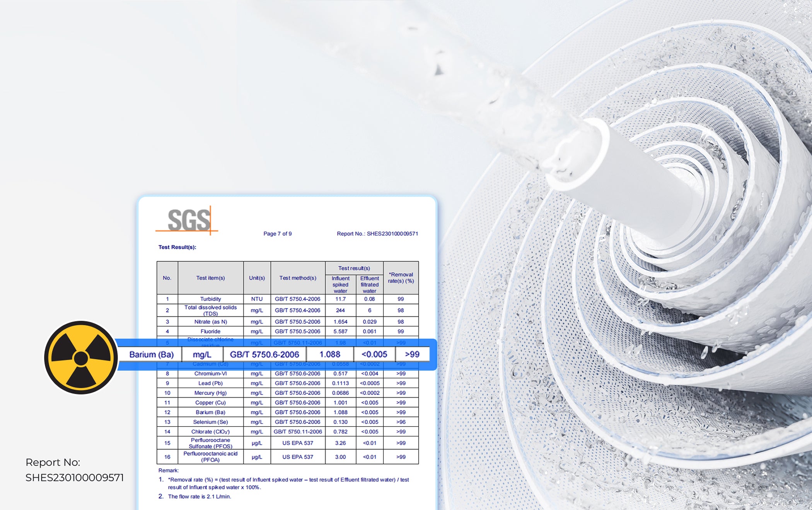Click the 'Copper (Cu)' test item cell
The height and width of the screenshot is (510, 812).
point(210,403)
